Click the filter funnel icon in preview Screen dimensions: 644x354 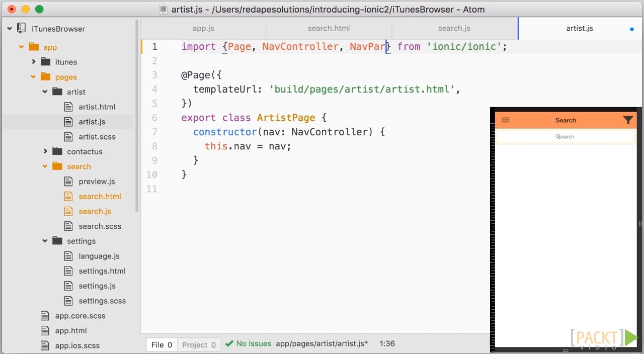(628, 120)
